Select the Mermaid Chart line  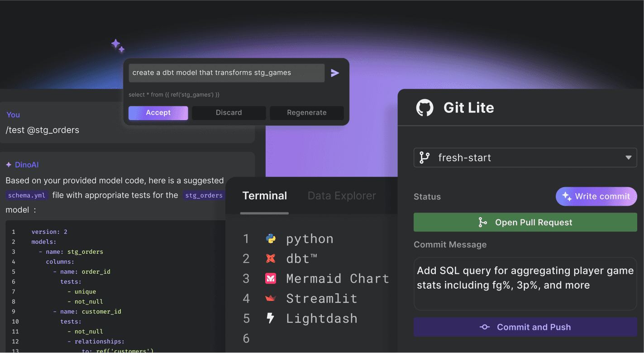[338, 279]
